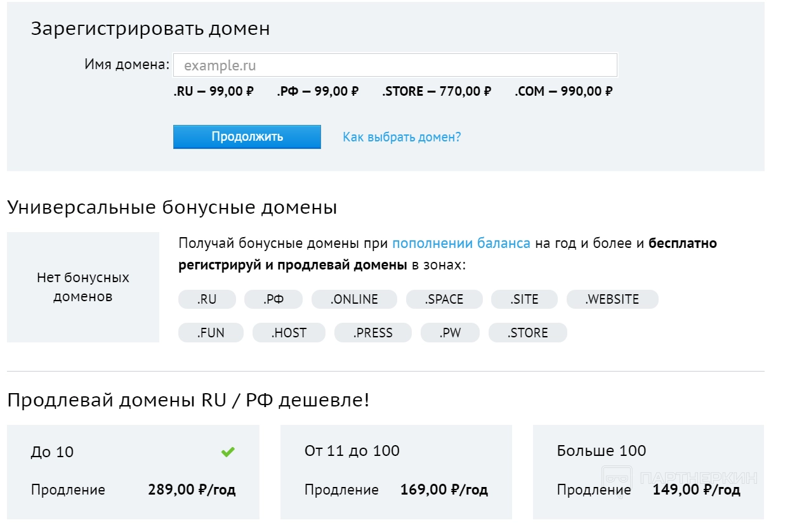Click the green checkmark on До 10 card

[228, 452]
